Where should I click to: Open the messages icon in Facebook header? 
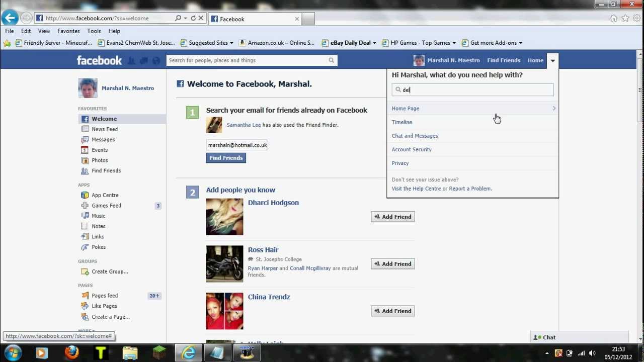coord(144,61)
